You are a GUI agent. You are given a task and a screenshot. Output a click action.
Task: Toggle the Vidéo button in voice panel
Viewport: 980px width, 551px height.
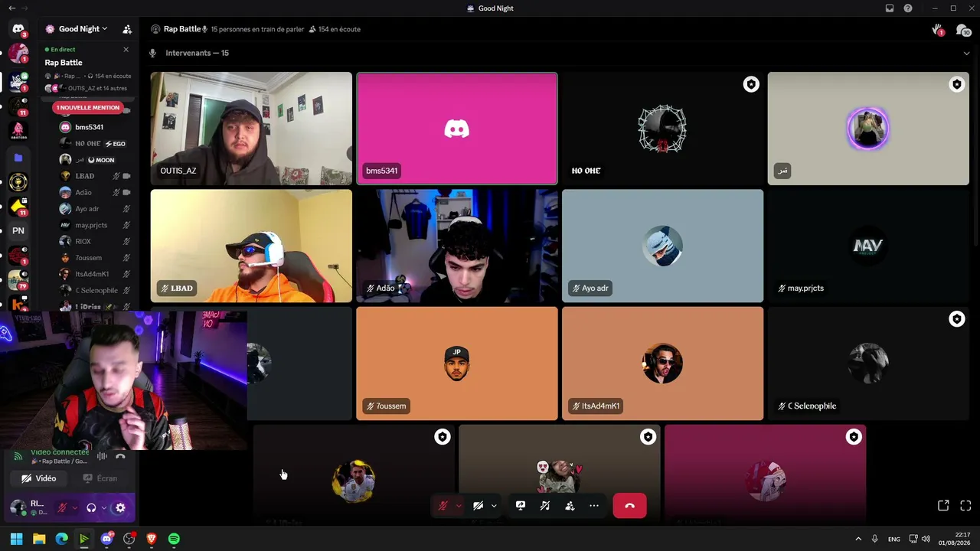pyautogui.click(x=39, y=478)
